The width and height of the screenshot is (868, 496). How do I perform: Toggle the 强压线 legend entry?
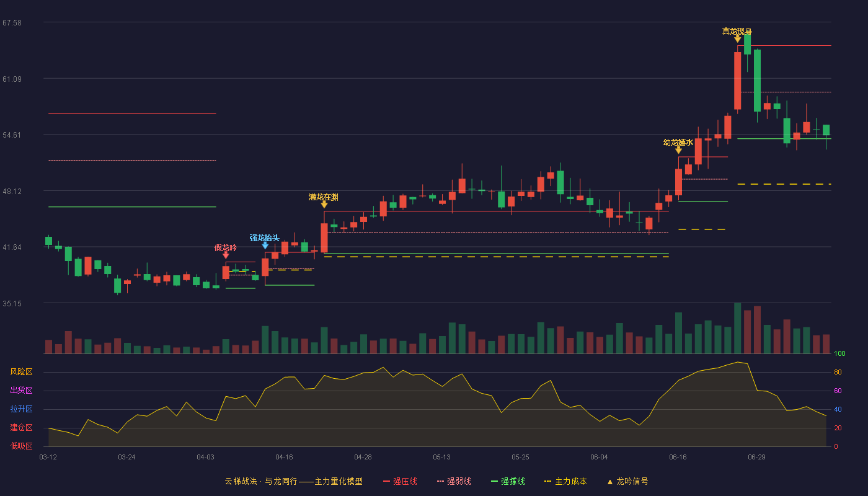(x=401, y=481)
